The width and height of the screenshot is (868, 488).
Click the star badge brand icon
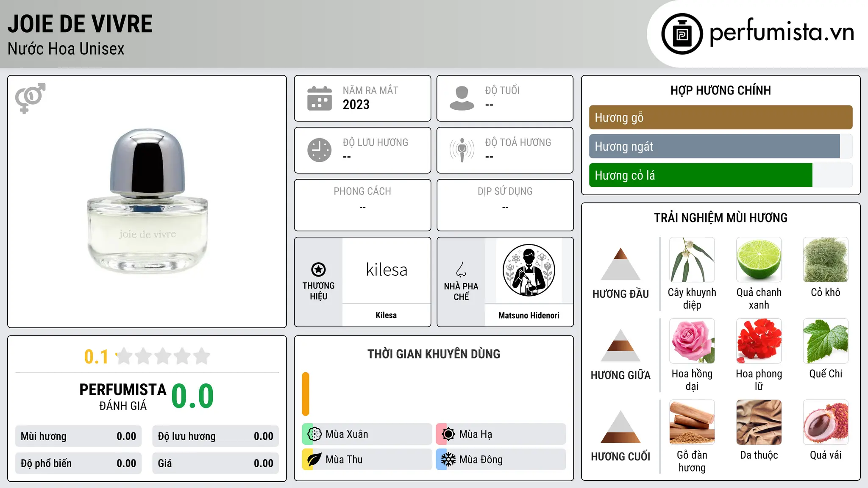(x=318, y=269)
